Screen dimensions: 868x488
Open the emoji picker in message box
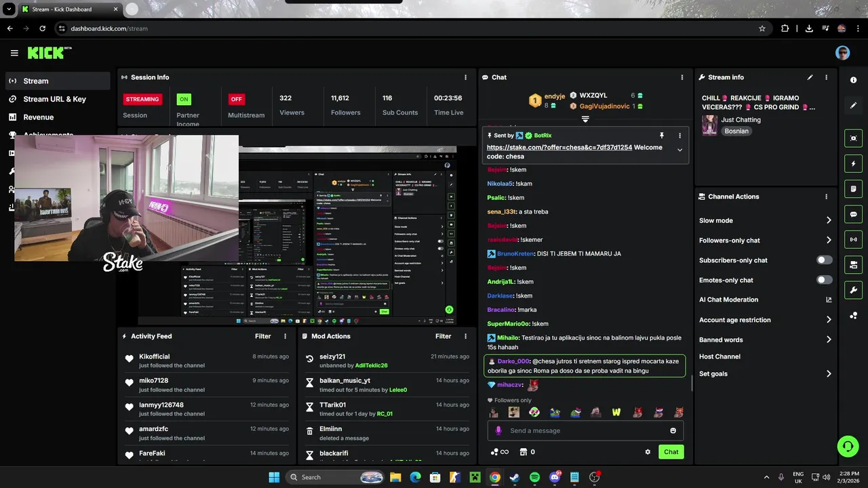point(673,430)
